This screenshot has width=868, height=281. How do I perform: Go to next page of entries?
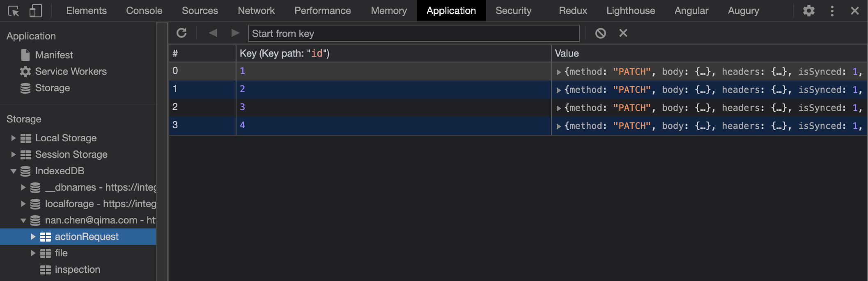(235, 33)
